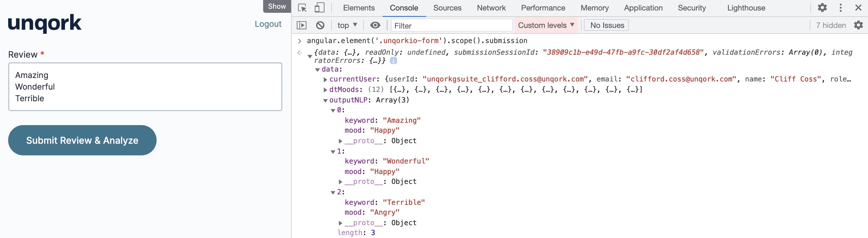Close the DevTools panel
The width and height of the screenshot is (868, 238).
tap(858, 7)
